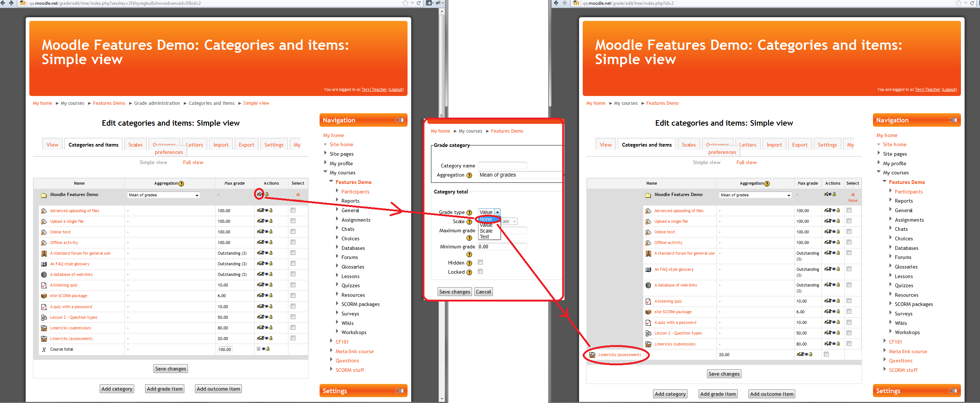
Task: Click lock icon in Course total row, left window
Action: (x=268, y=349)
